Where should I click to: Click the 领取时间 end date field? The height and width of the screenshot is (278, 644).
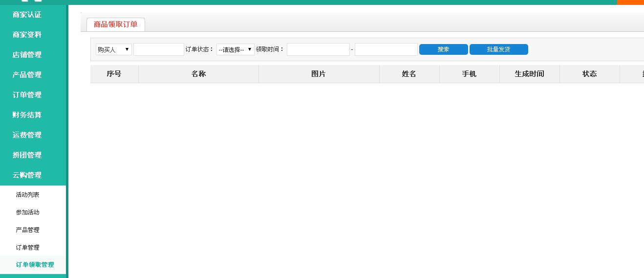[x=386, y=49]
